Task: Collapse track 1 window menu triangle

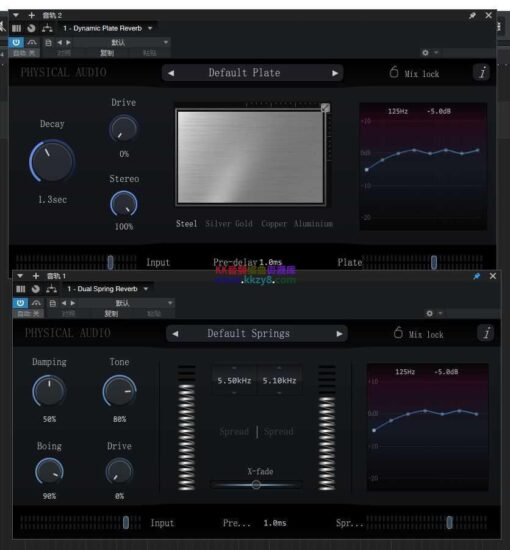Action: [x=20, y=276]
